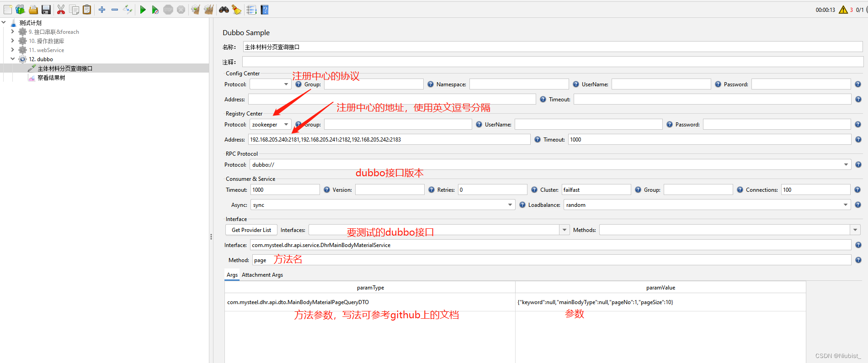Click the Shutdown X icon
This screenshot has width=868, height=363.
pyautogui.click(x=181, y=10)
